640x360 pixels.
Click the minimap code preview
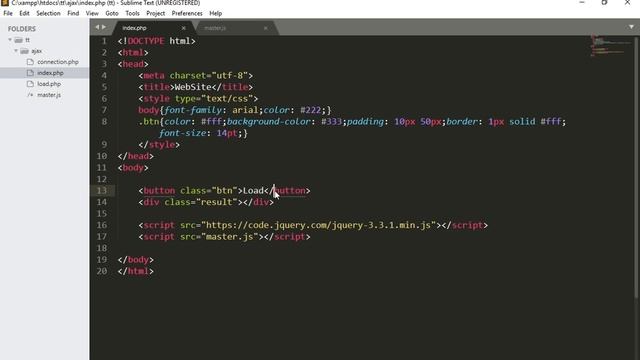[610, 46]
